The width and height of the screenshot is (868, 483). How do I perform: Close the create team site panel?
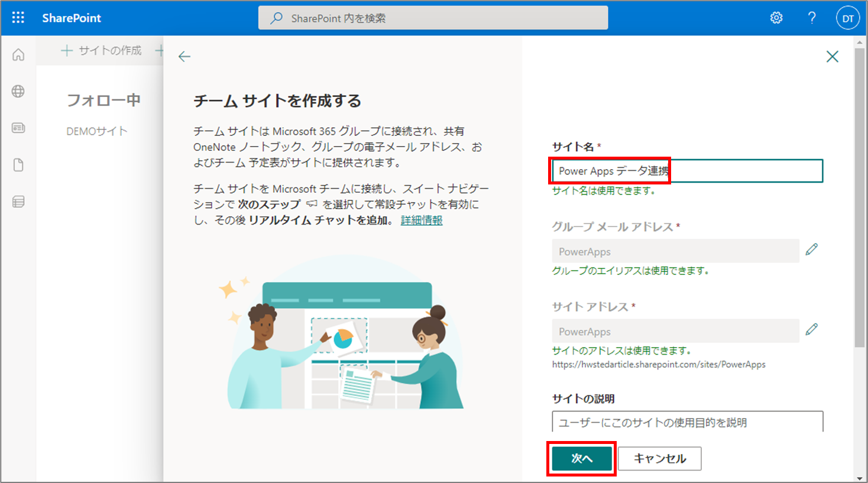click(832, 56)
